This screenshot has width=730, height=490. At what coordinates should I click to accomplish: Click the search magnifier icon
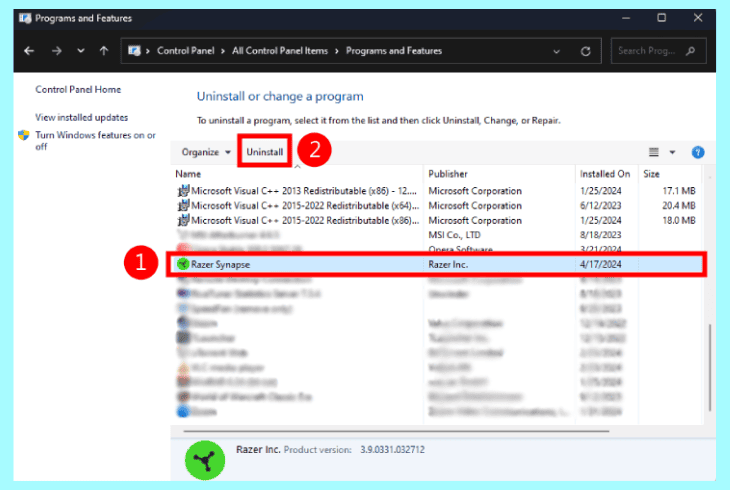tap(690, 51)
